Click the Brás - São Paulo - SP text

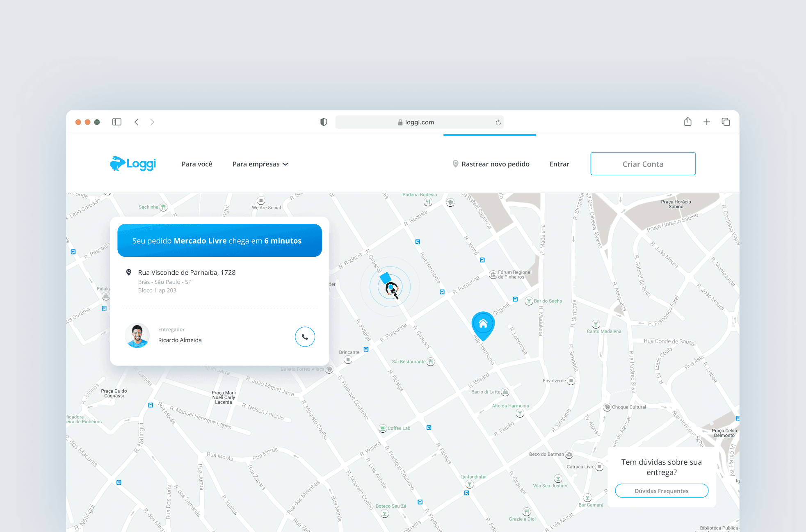165,282
